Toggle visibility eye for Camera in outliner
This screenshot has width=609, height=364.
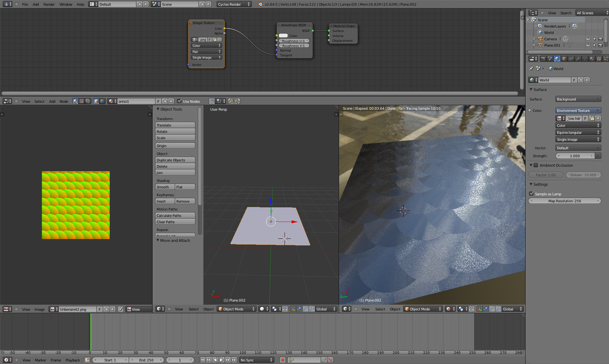click(x=588, y=39)
